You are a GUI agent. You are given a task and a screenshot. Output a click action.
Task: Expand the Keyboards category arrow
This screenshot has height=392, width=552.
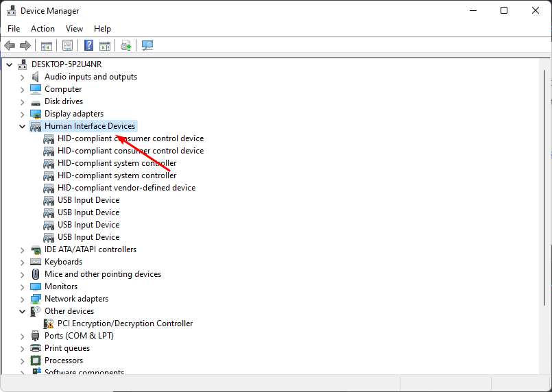[22, 262]
